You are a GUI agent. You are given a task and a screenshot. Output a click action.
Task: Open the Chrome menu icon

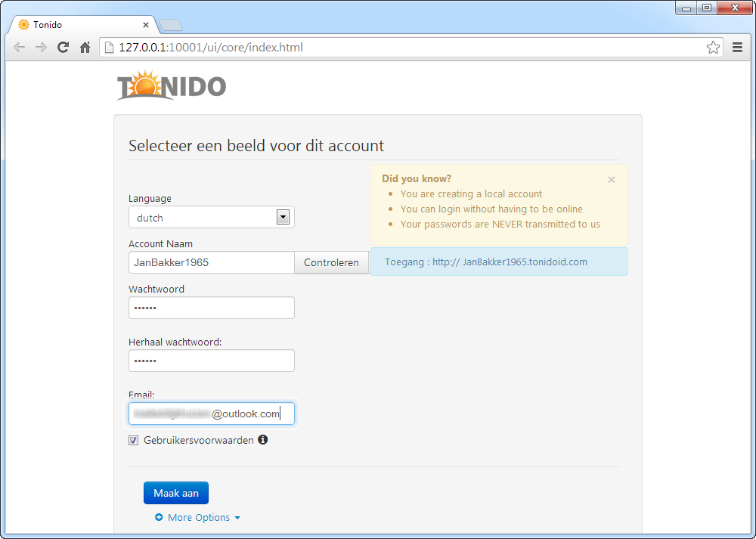[x=737, y=47]
